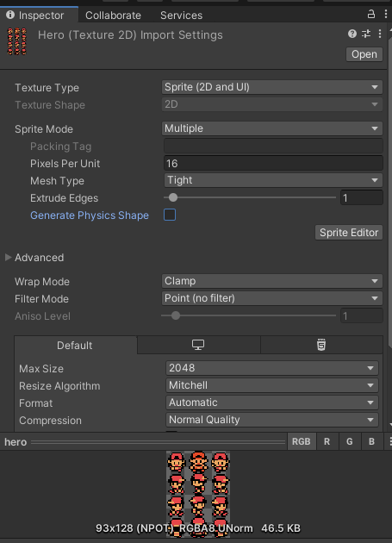This screenshot has height=543, width=392.
Task: Open the help reference icon
Action: (352, 34)
